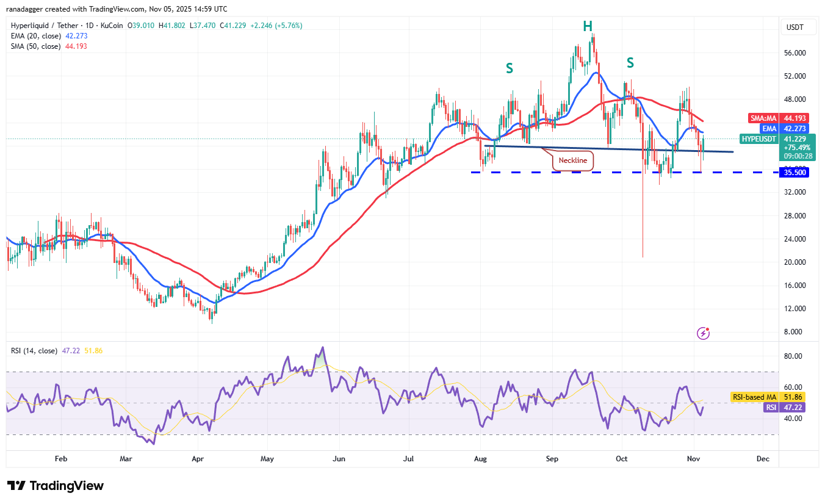825x504 pixels.
Task: Click the left shoulder S label
Action: [509, 68]
